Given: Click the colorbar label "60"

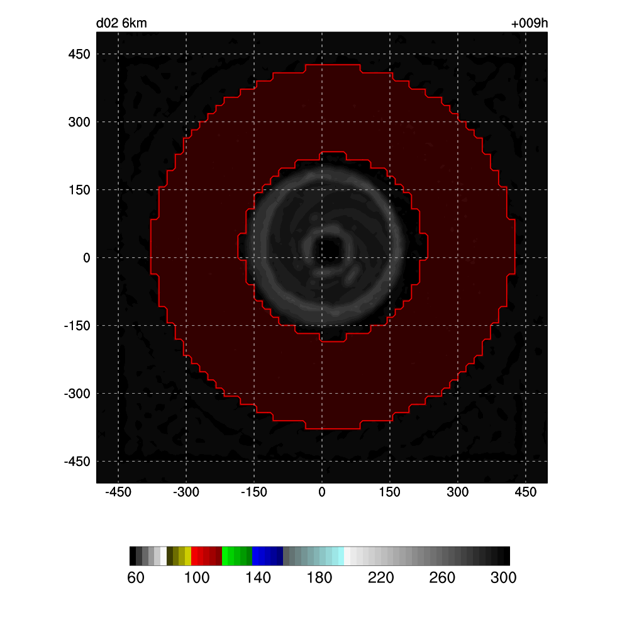Looking at the screenshot, I should (x=136, y=578).
